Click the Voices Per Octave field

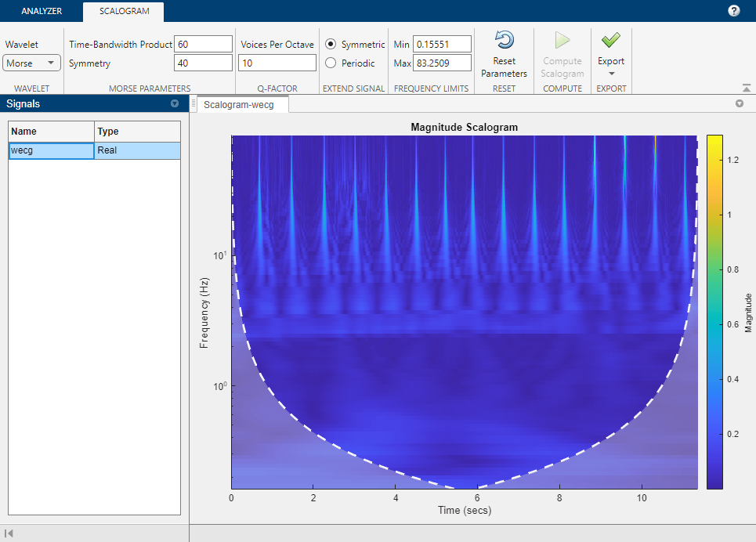point(277,63)
